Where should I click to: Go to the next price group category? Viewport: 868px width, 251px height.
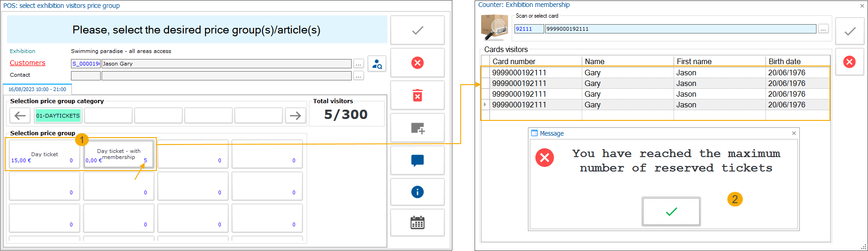click(295, 116)
